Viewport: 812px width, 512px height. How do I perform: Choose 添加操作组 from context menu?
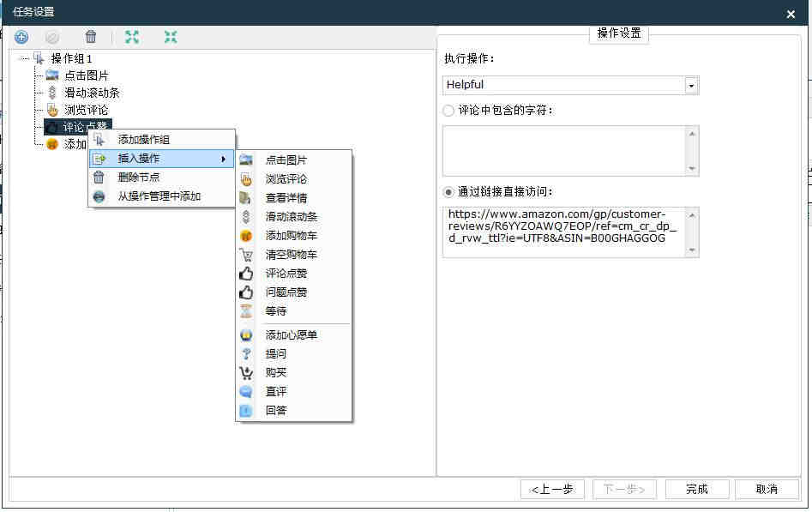point(161,140)
